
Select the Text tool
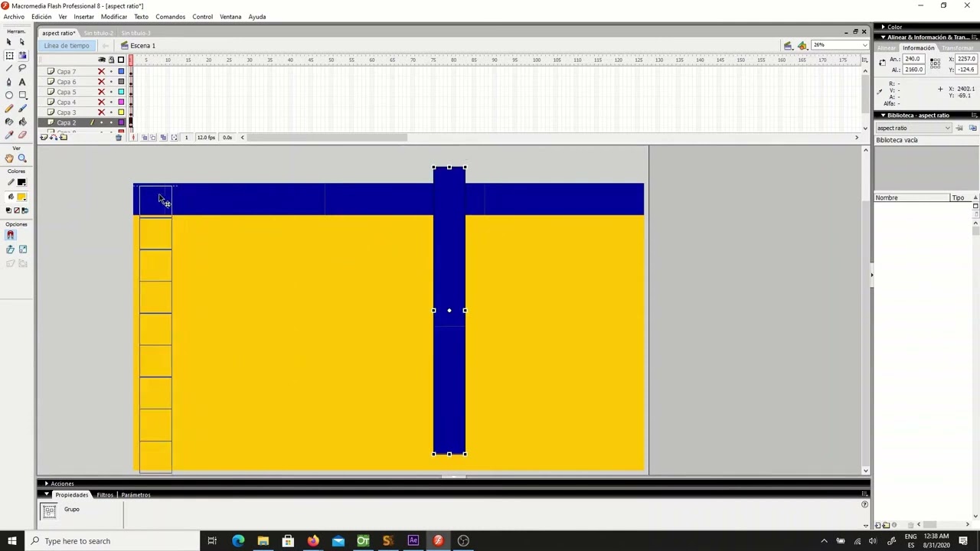[x=22, y=82]
